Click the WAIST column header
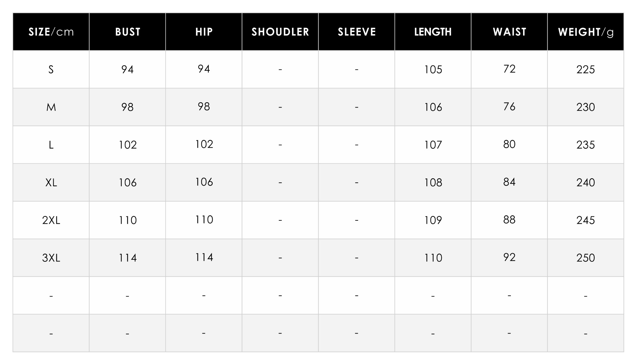Viewport: 636px width, 364px height. pyautogui.click(x=509, y=32)
